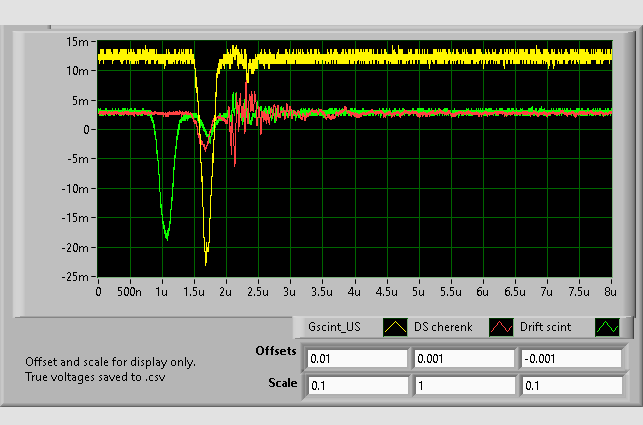
Task: Edit the Drift scint offset field -0.001
Action: 572,359
